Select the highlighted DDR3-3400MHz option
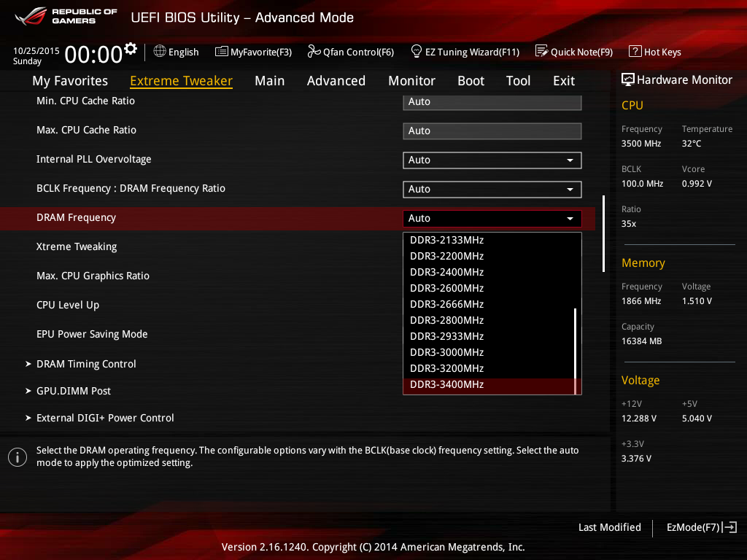 point(489,385)
